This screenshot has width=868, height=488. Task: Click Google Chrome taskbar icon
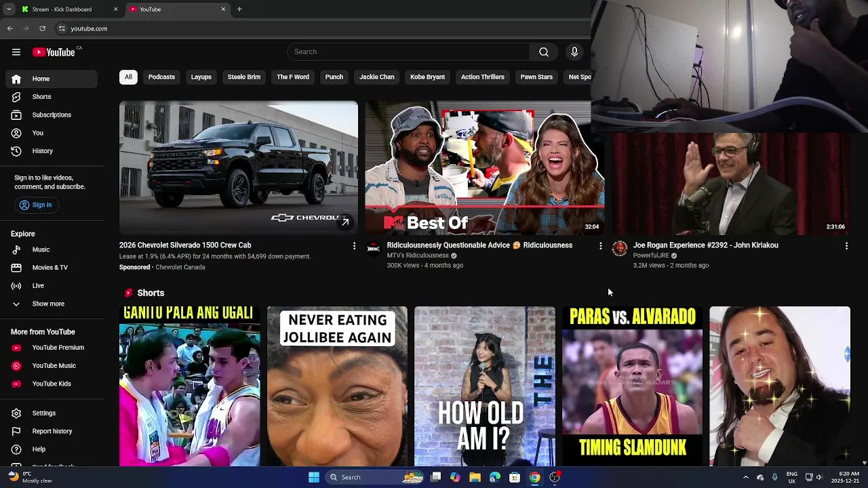535,477
